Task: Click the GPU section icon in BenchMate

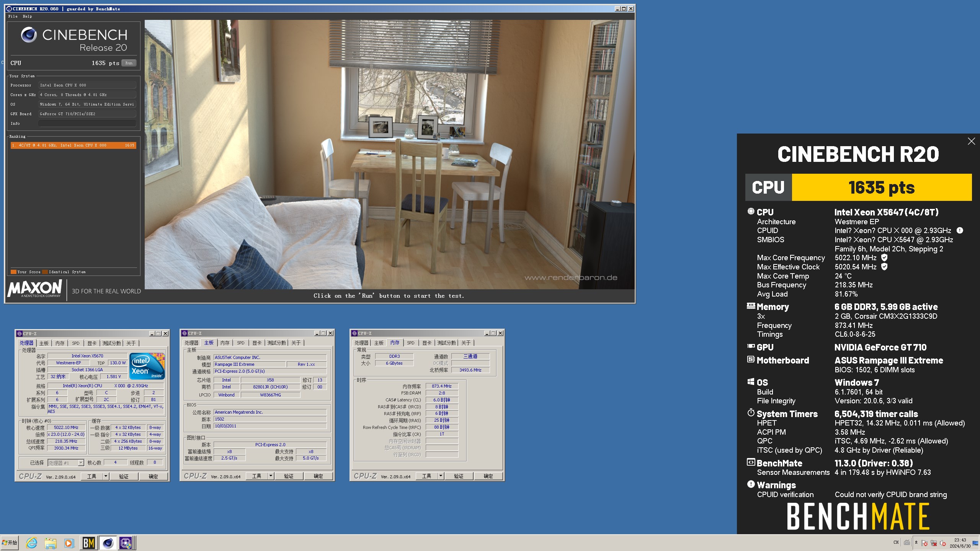Action: click(x=751, y=347)
